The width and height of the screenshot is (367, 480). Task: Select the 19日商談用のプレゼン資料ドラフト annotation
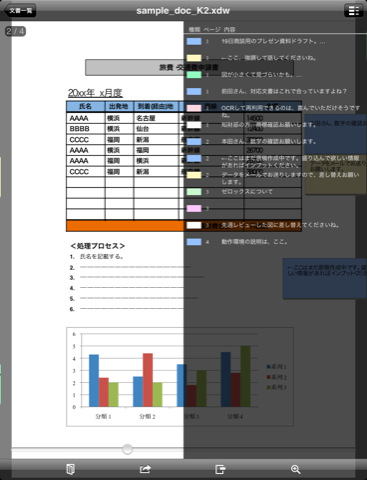pos(273,41)
